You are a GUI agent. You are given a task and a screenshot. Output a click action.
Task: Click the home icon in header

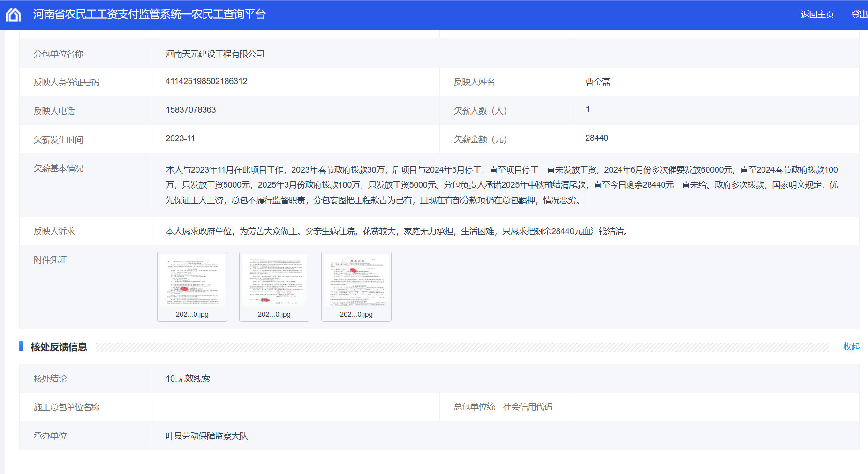coord(13,15)
